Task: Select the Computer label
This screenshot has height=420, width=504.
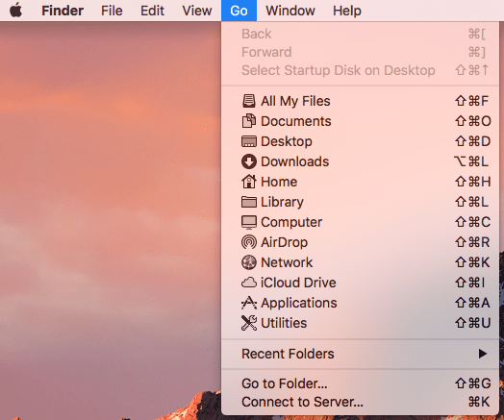Action: (x=291, y=222)
